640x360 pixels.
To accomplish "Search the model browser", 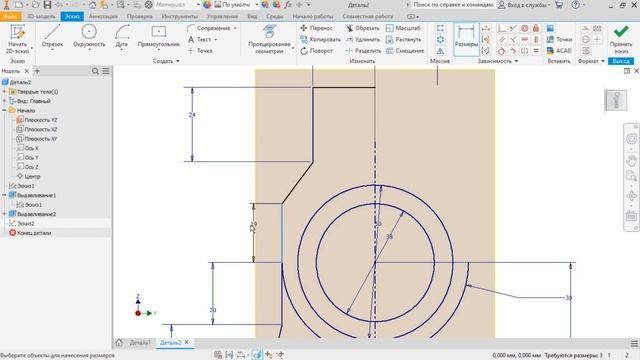I will 95,71.
